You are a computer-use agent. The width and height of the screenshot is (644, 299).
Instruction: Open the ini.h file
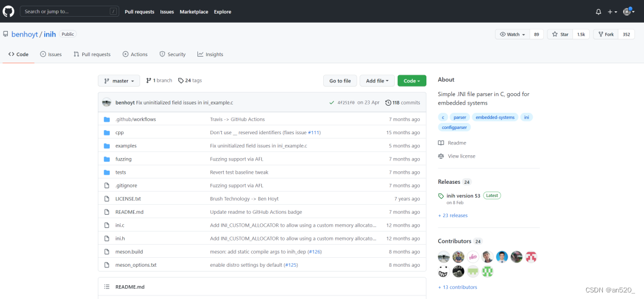click(x=120, y=238)
